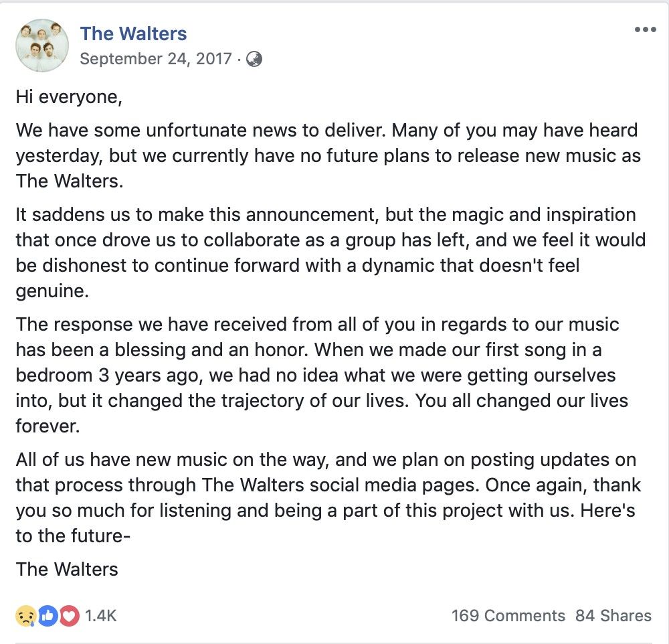Image resolution: width=669 pixels, height=644 pixels.
Task: Open the September 24, 2017 timestamp link
Action: point(156,58)
